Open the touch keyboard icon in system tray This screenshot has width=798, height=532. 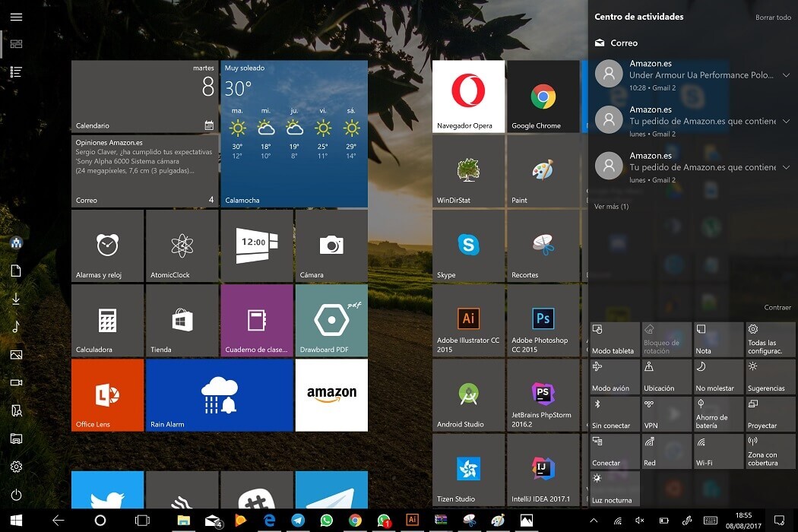tap(711, 521)
